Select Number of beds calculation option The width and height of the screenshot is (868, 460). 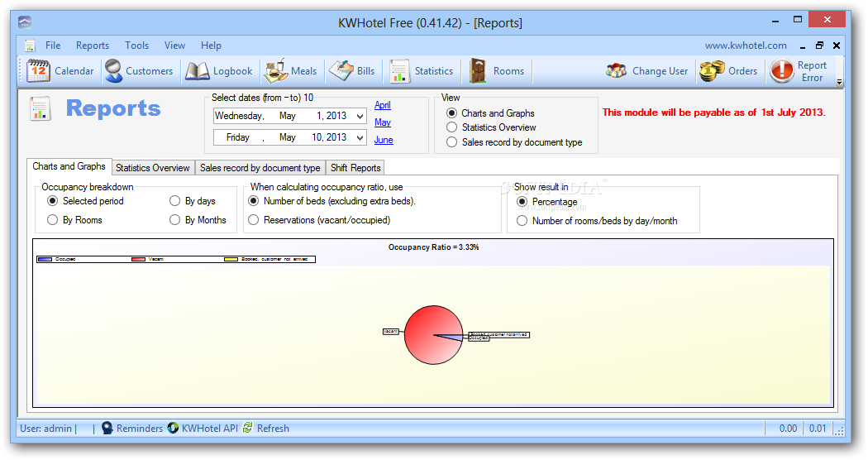tap(254, 200)
